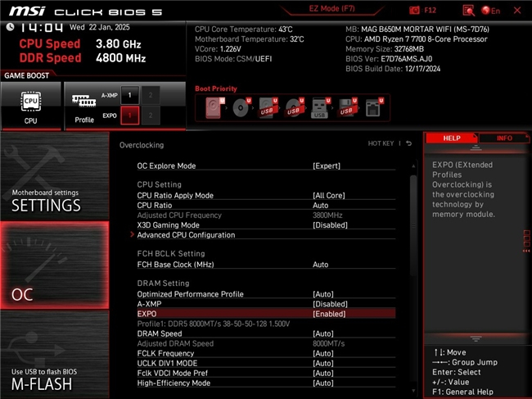Change language with the En globe icon
The image size is (532, 399).
[492, 11]
